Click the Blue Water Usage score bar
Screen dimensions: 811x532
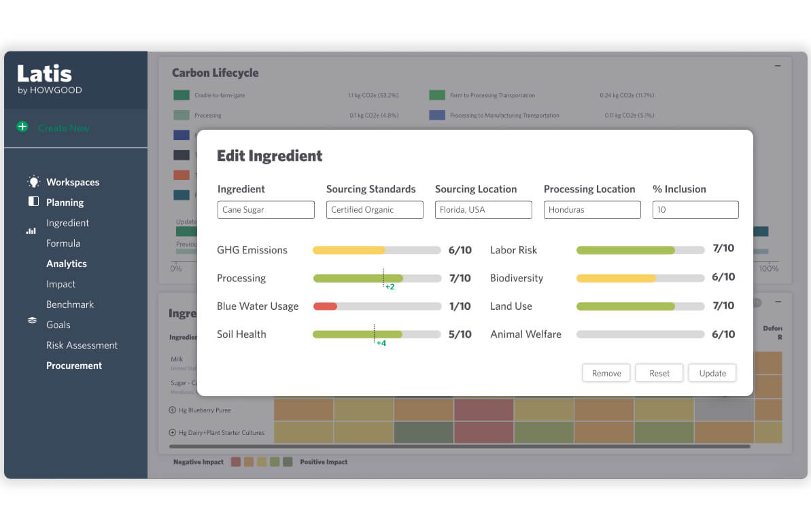(377, 306)
